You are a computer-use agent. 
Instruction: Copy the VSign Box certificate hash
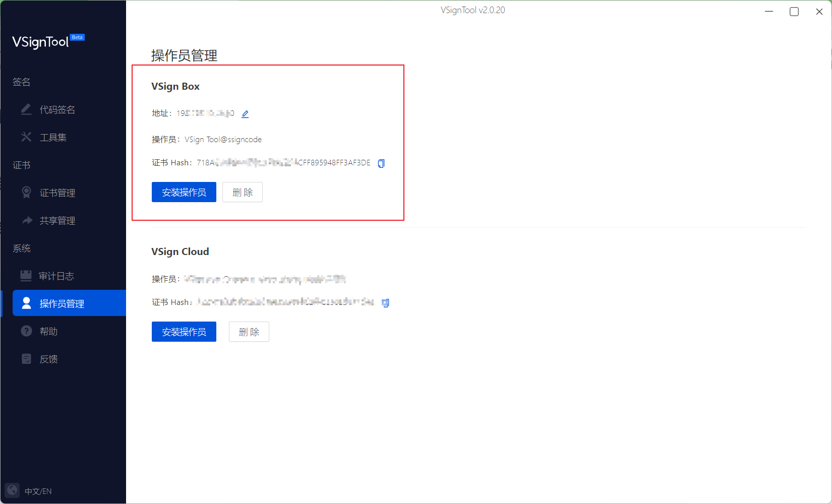pyautogui.click(x=381, y=163)
